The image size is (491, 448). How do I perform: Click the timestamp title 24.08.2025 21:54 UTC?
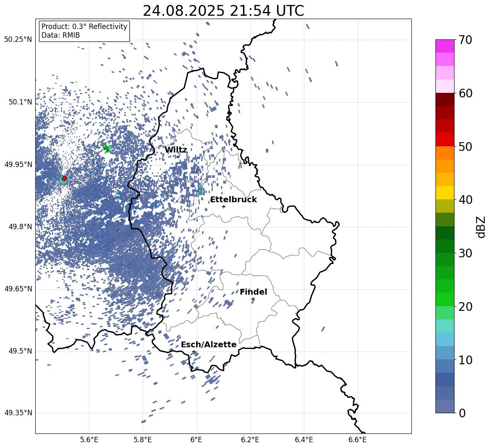click(223, 11)
